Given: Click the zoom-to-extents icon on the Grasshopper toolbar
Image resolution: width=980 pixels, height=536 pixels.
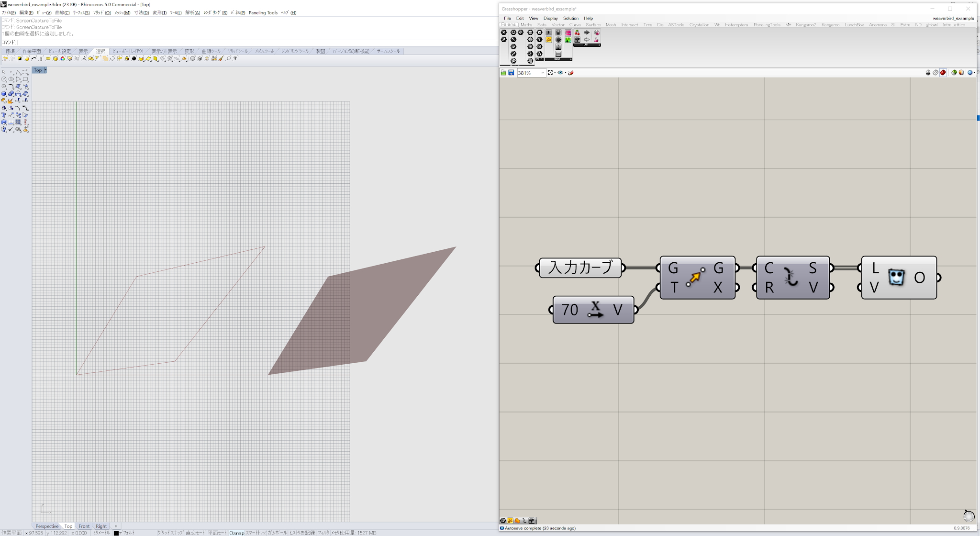Looking at the screenshot, I should pyautogui.click(x=550, y=73).
